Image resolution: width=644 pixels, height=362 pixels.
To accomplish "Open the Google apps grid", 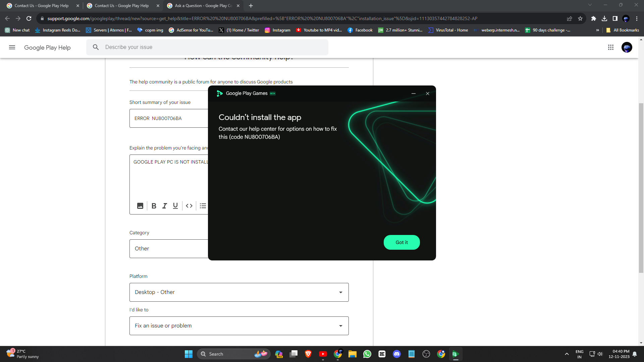I will (611, 47).
